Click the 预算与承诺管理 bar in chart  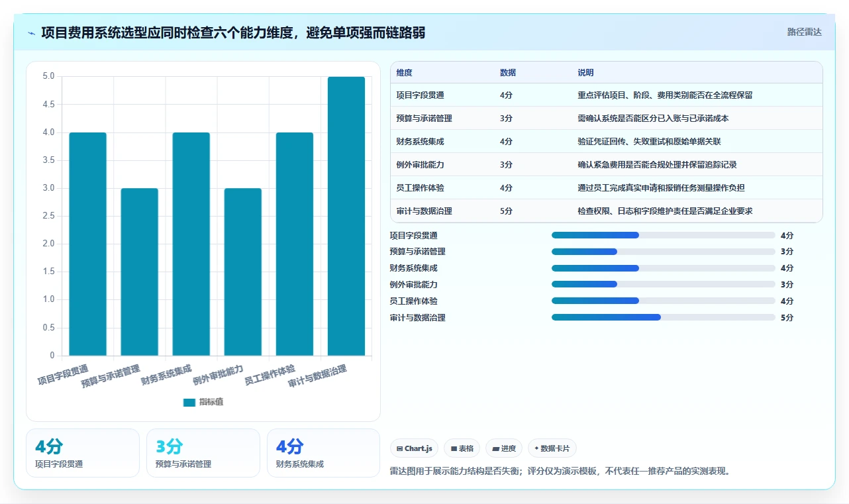point(139,272)
